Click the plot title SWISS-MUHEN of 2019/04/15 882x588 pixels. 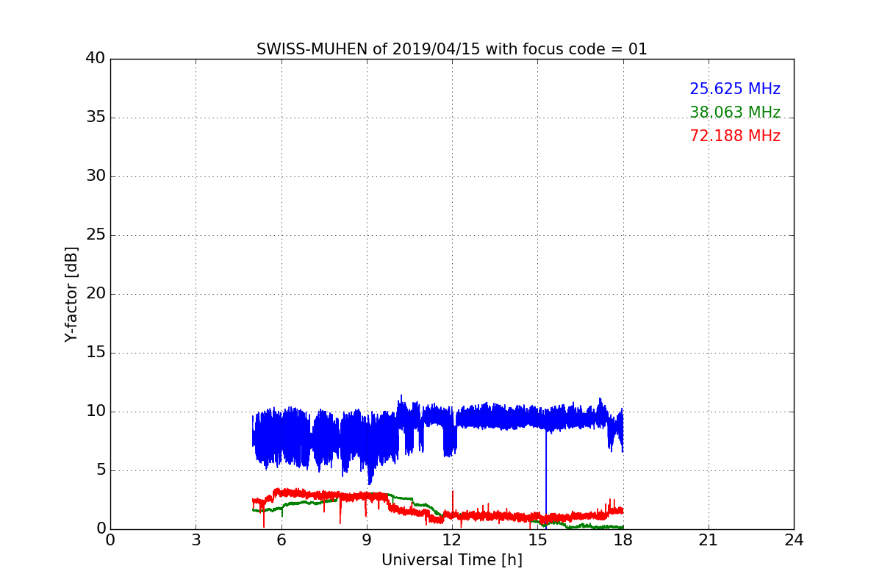(452, 49)
